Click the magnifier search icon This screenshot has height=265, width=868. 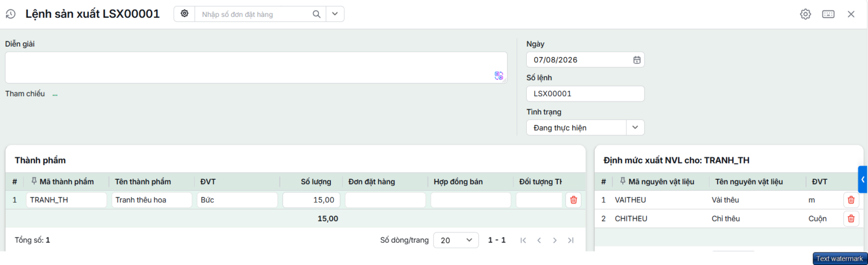[x=316, y=14]
